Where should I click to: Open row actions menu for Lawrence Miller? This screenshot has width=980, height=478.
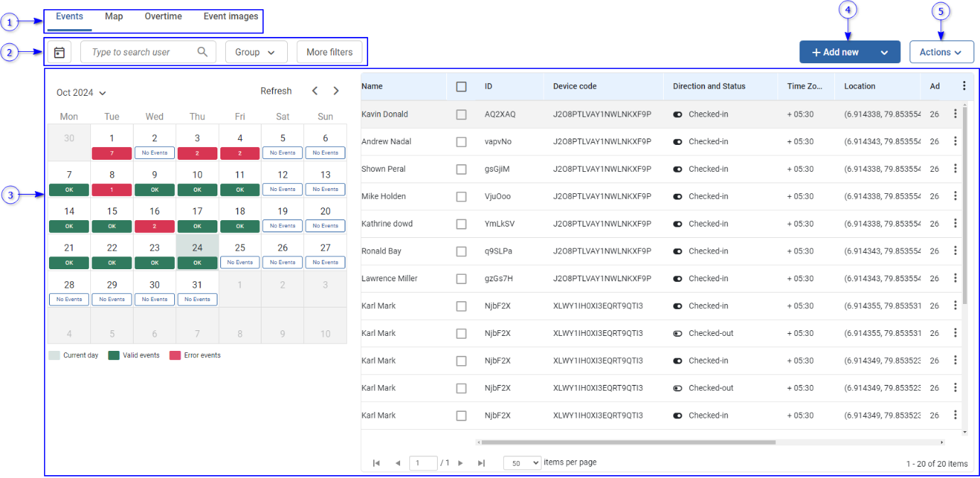[955, 278]
